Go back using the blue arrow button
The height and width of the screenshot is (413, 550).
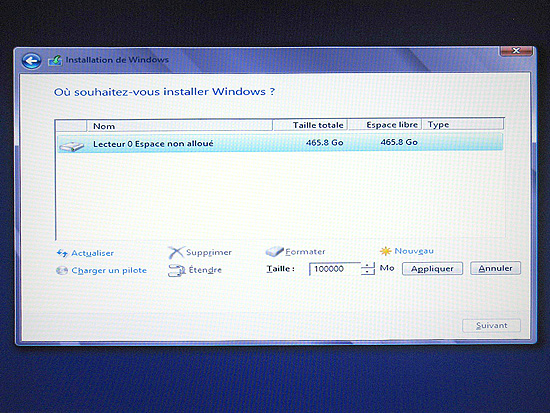click(31, 61)
